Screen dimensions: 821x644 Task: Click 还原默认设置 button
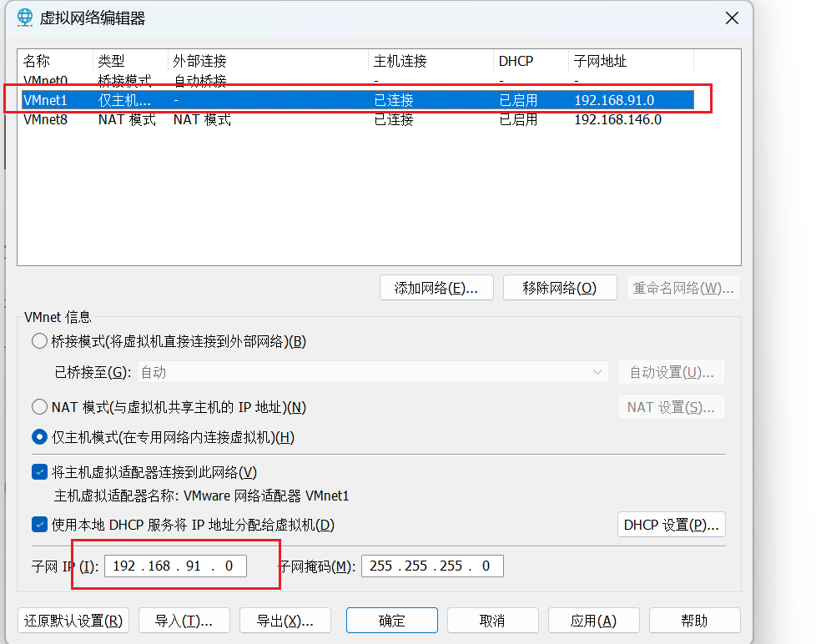tap(73, 621)
